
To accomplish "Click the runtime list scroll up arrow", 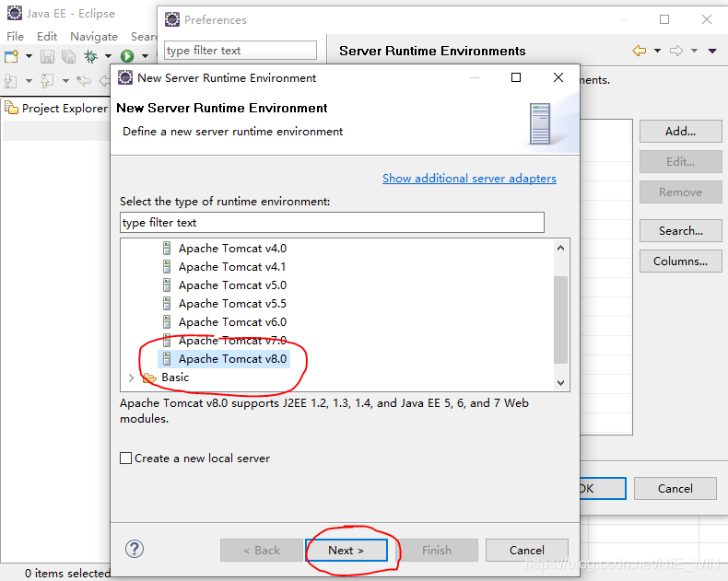I will (561, 248).
